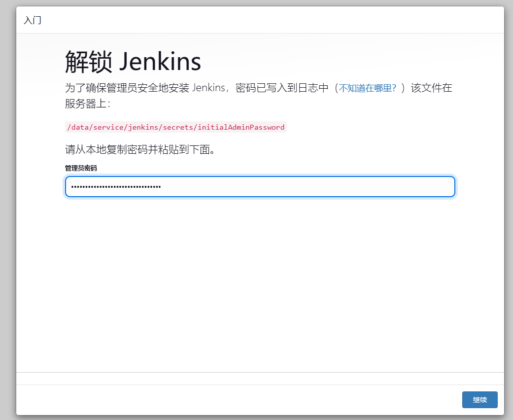The width and height of the screenshot is (513, 420).
Task: Open the 不知道在哪里? help link
Action: pos(367,88)
